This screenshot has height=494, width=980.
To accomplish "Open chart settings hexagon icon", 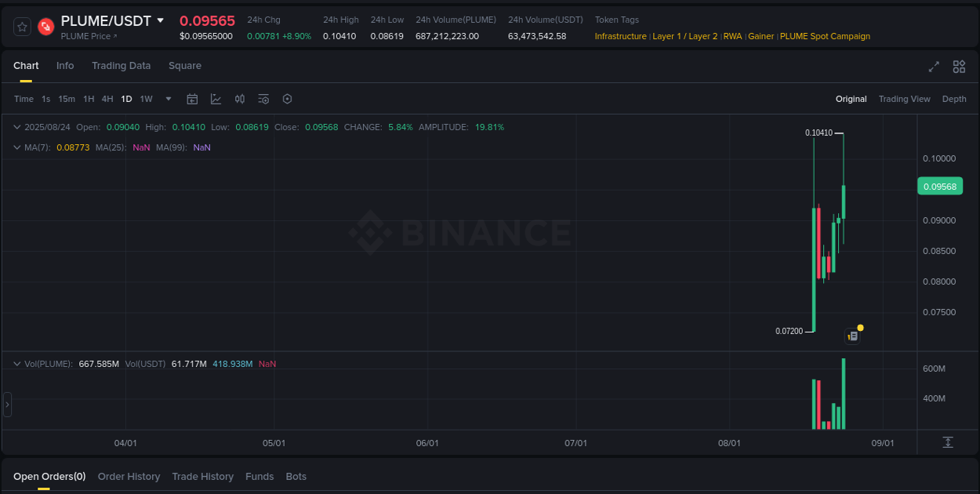I will [x=287, y=99].
